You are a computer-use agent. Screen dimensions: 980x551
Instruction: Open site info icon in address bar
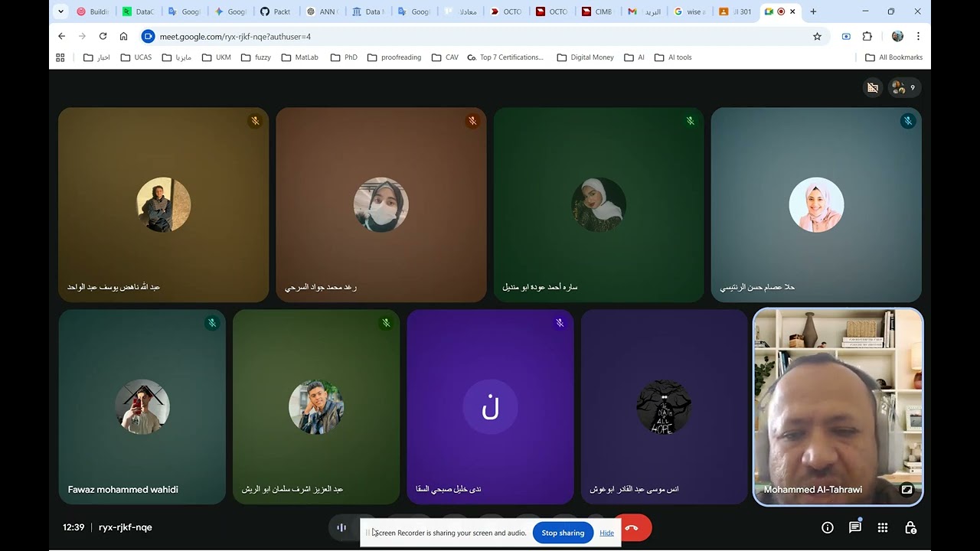[x=149, y=36]
